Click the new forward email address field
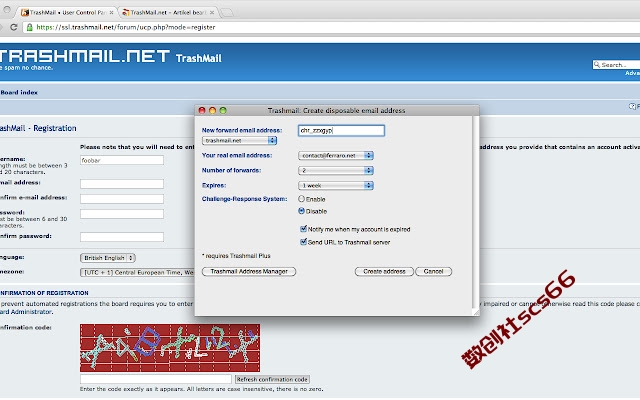Screen dimensions: 640x400 pyautogui.click(x=341, y=131)
